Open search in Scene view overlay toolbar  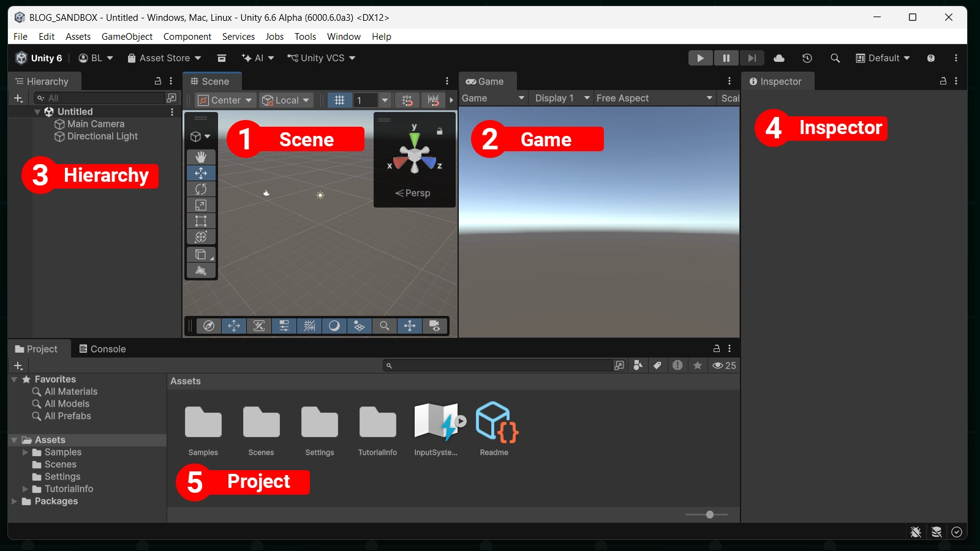pyautogui.click(x=385, y=326)
